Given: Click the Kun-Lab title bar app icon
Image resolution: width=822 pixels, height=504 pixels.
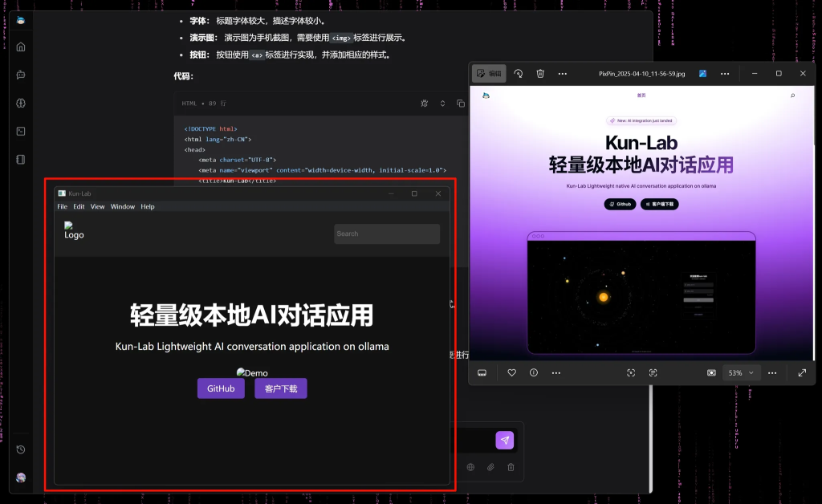Looking at the screenshot, I should click(62, 193).
